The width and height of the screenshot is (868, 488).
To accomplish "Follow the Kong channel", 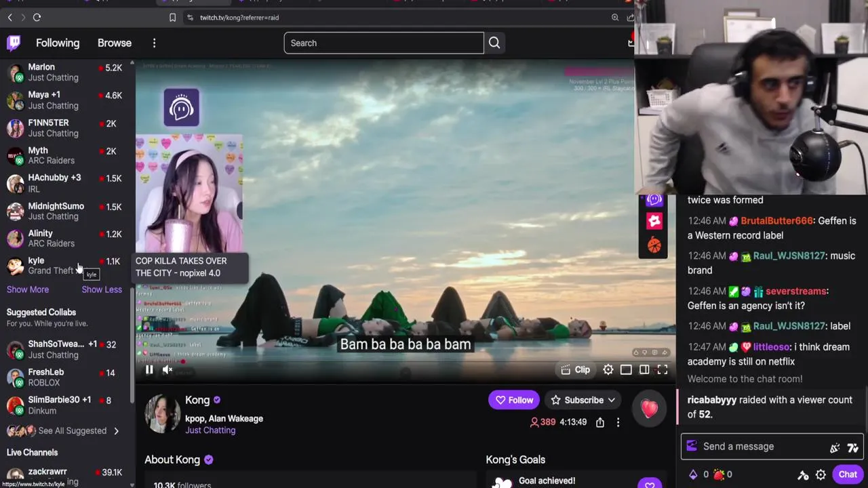I will pos(514,400).
